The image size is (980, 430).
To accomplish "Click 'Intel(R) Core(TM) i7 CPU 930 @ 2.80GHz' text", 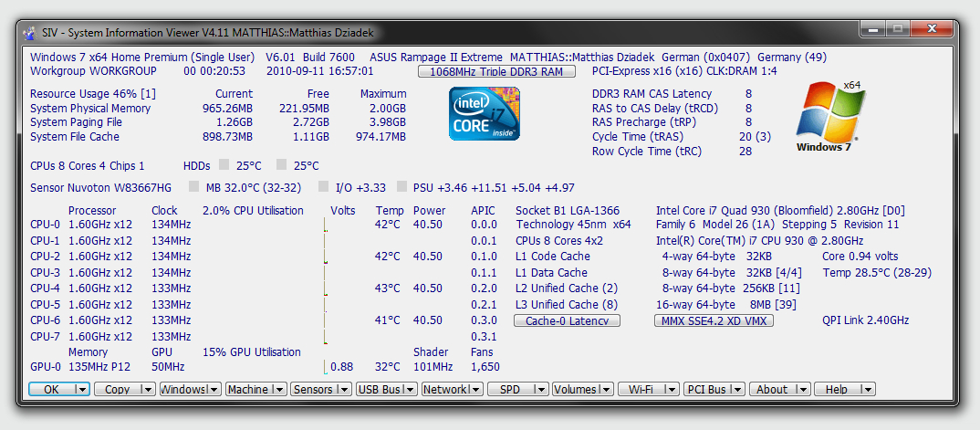I will click(x=759, y=241).
